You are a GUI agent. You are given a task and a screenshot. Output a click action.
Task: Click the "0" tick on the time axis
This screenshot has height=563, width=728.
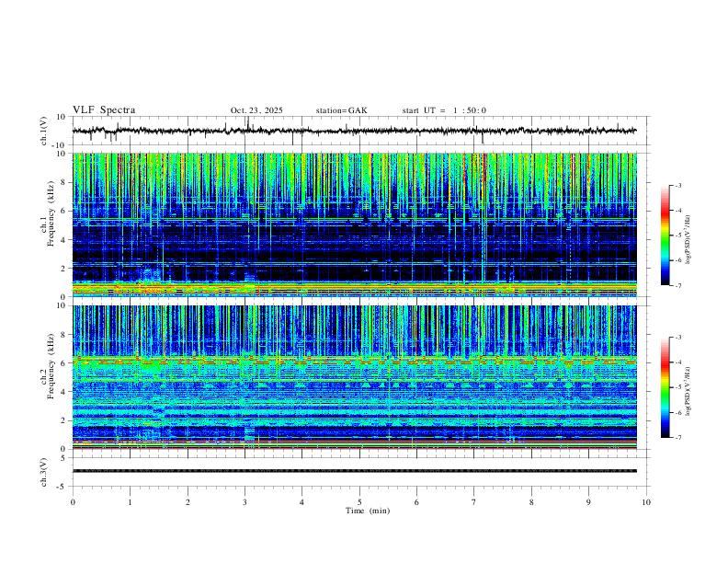click(73, 502)
